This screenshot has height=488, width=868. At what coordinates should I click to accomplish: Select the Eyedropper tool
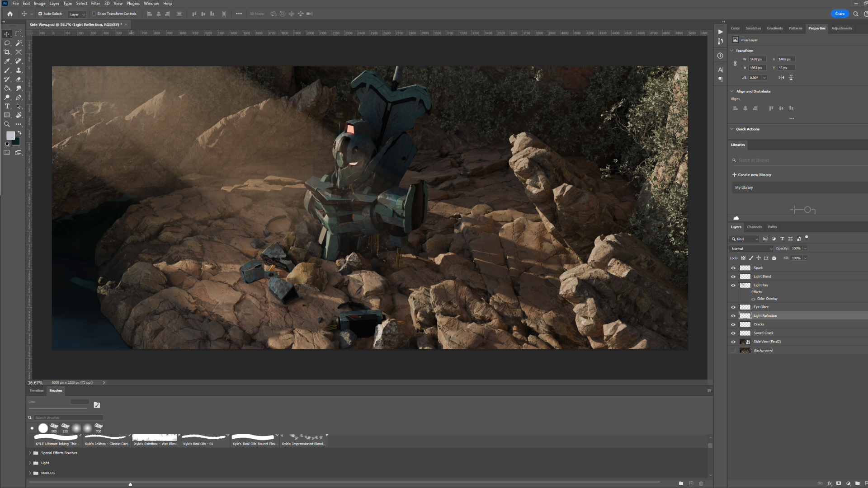7,61
